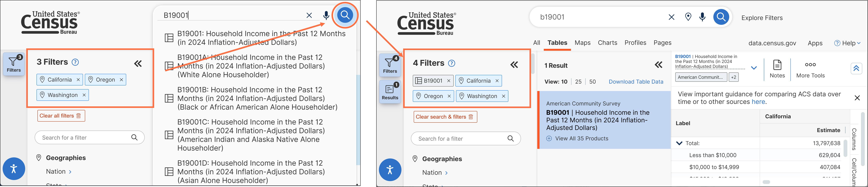Collapse the Total row in the table

click(679, 143)
